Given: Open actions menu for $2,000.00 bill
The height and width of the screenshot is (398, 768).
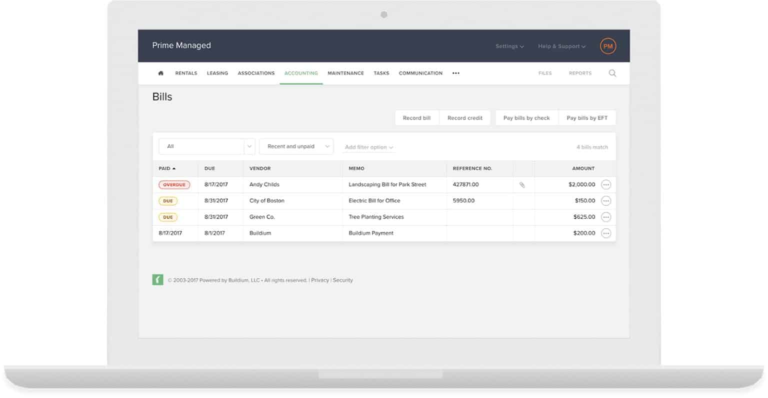Looking at the screenshot, I should click(606, 185).
